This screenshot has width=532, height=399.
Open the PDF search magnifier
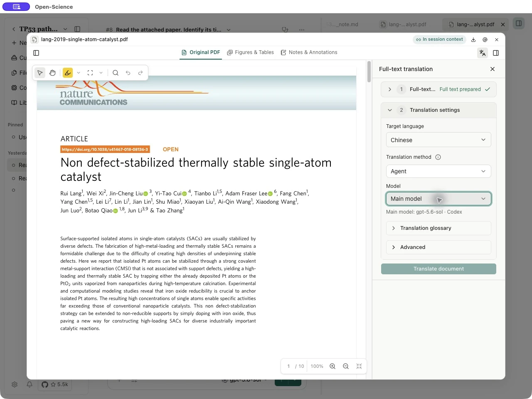116,73
